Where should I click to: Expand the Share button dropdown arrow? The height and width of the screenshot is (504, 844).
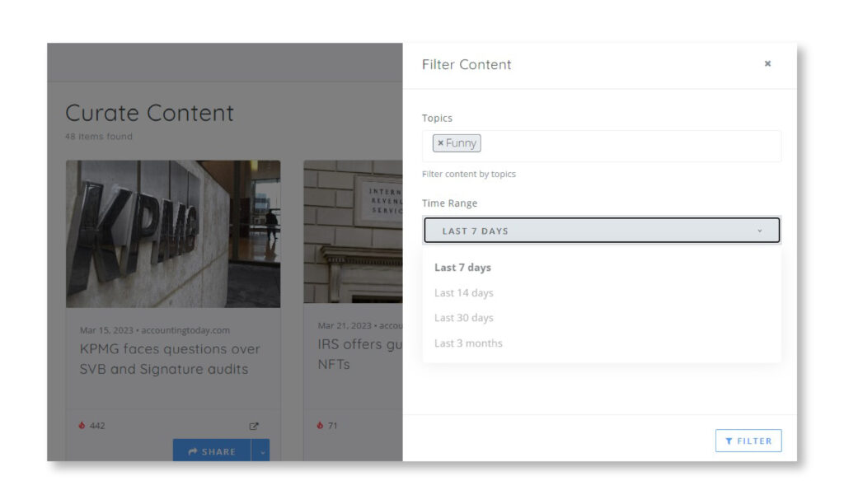pos(263,451)
